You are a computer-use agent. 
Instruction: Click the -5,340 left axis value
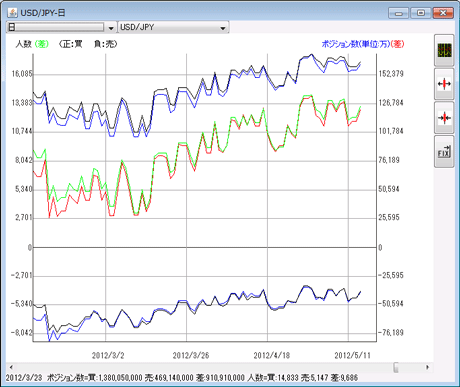coord(22,304)
